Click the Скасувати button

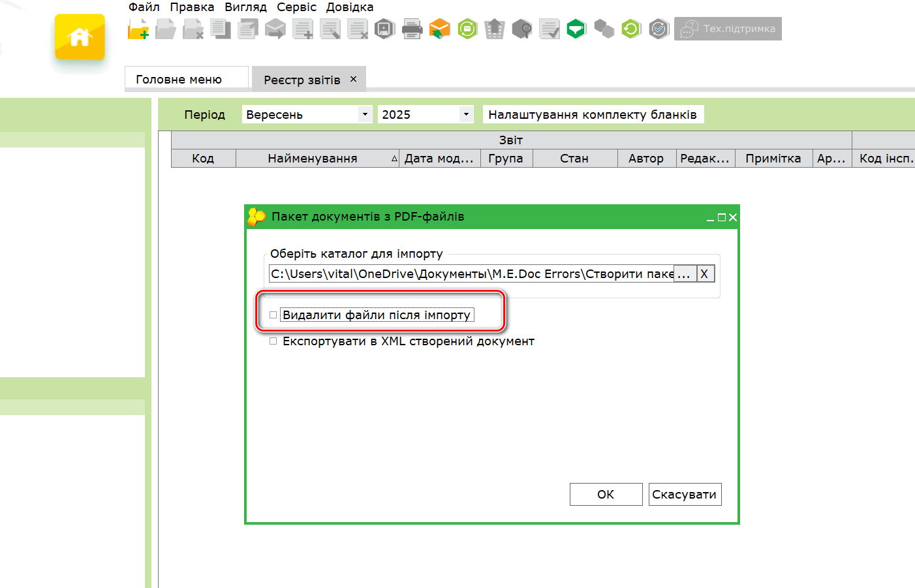coord(685,495)
